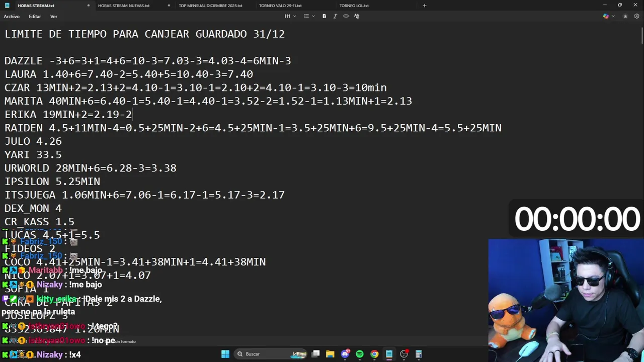Click the RAIDEN 4.5+11MIN line
Image resolution: width=644 pixels, height=362 pixels.
(253, 128)
